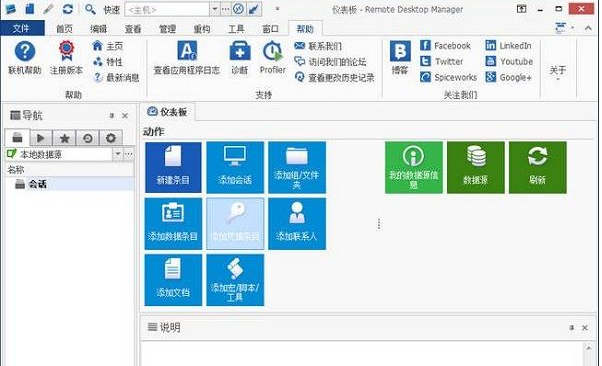Click the 快速 host input field
The height and width of the screenshot is (366, 602).
(167, 9)
